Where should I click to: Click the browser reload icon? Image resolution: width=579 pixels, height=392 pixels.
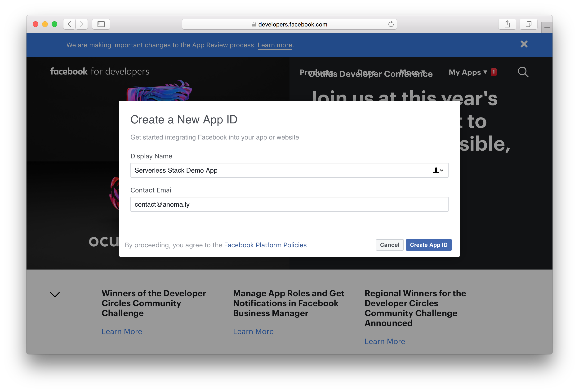(391, 24)
